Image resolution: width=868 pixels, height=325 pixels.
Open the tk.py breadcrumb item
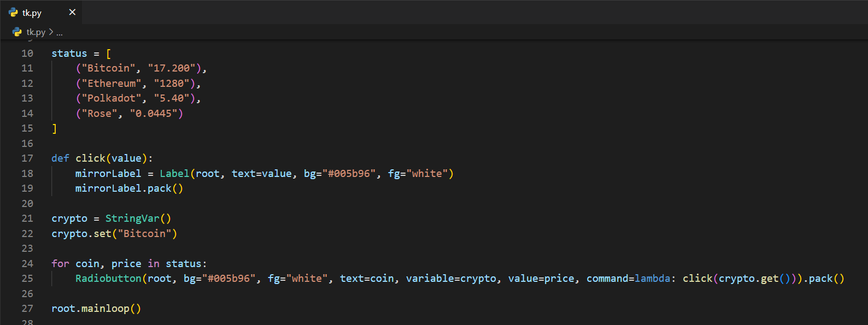pos(36,32)
